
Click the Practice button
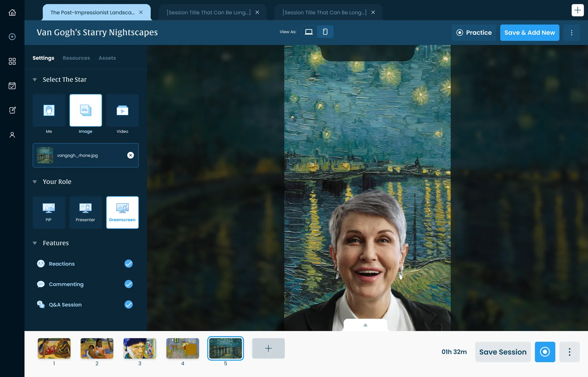tap(474, 33)
